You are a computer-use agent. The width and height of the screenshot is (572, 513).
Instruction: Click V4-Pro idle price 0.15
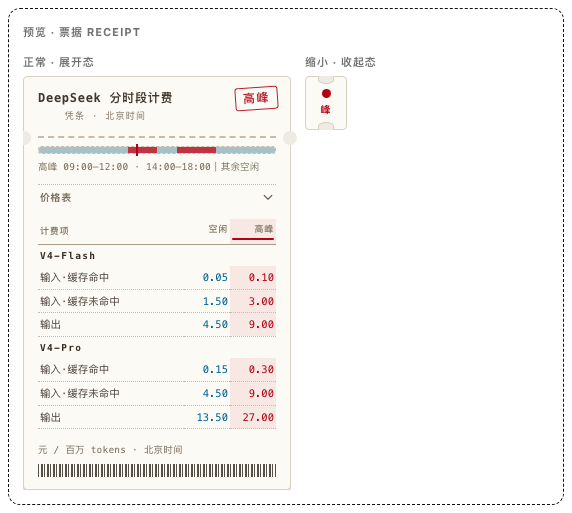coord(215,369)
